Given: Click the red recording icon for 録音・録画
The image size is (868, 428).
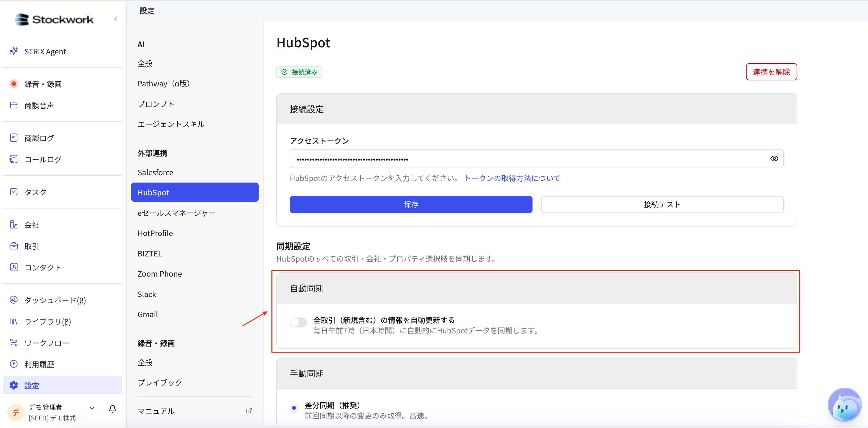Looking at the screenshot, I should coord(13,84).
